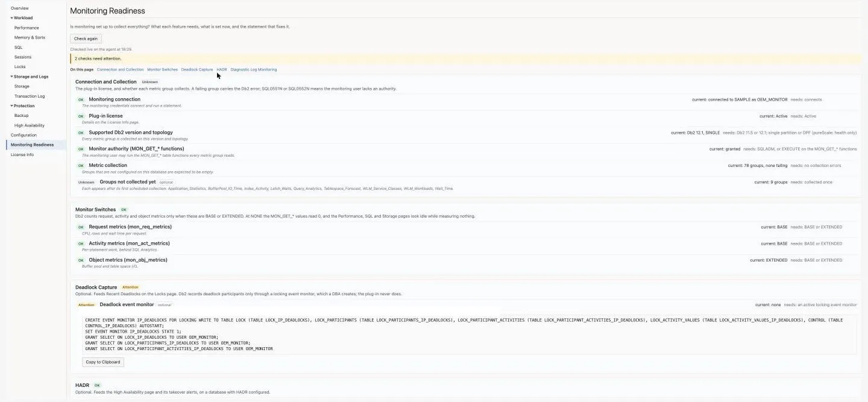
Task: Click 'Deadlock event monitor' row title
Action: pos(127,304)
